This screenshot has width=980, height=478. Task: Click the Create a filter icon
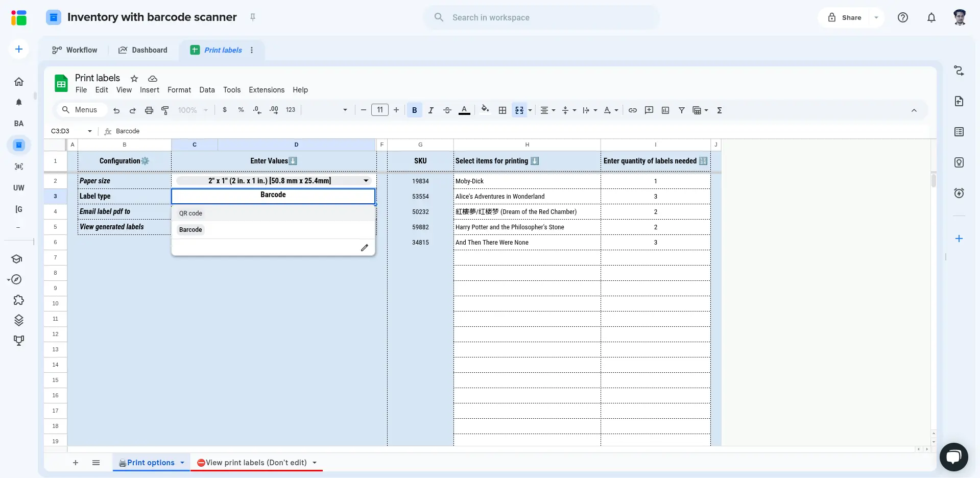[x=681, y=110]
